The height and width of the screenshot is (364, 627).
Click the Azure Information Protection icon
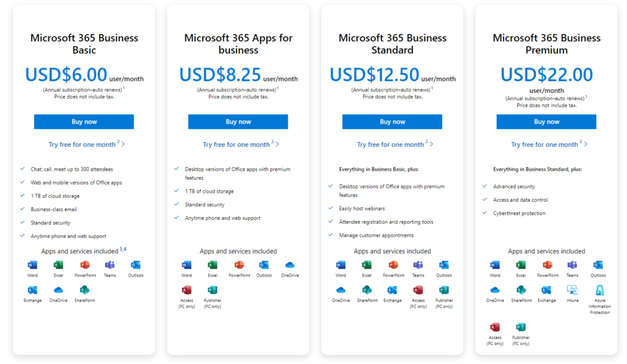point(599,290)
